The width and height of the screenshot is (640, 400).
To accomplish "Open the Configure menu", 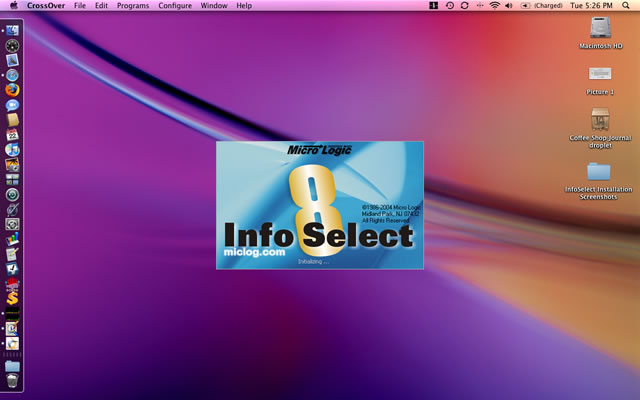I will pos(175,6).
